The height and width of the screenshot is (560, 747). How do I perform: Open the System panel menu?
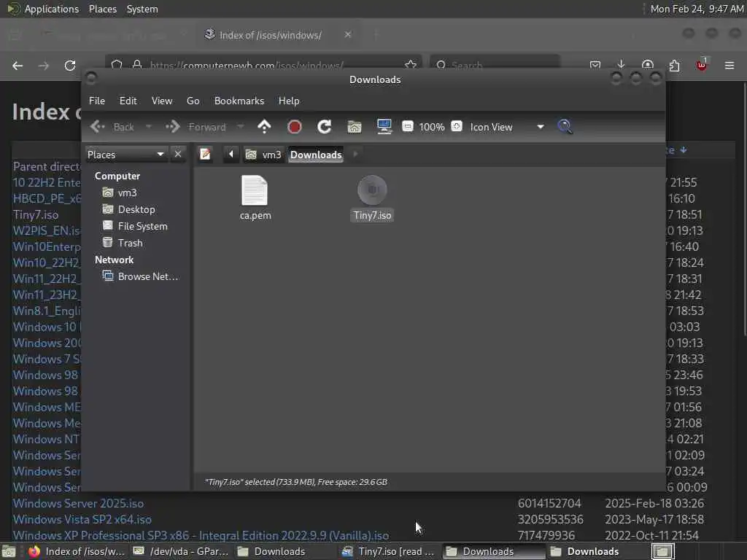(x=142, y=9)
